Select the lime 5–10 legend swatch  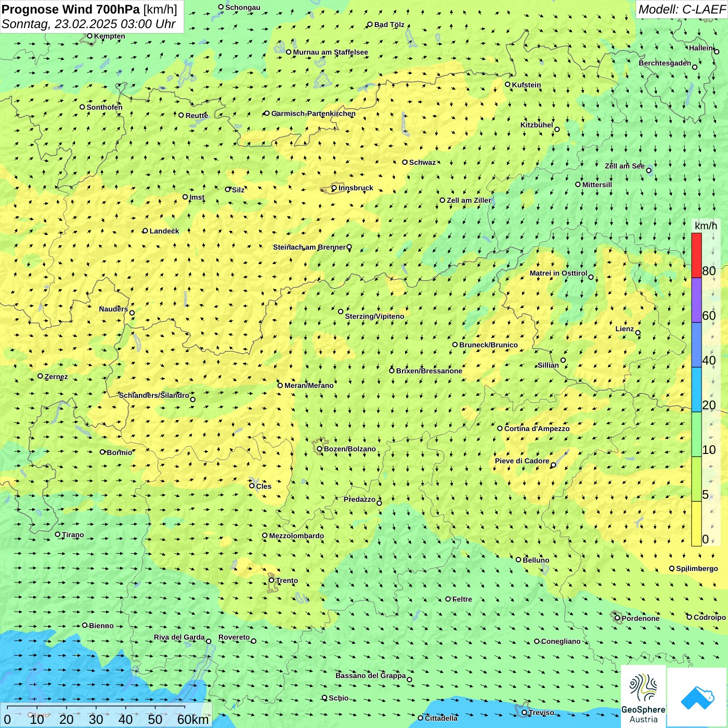(x=696, y=479)
